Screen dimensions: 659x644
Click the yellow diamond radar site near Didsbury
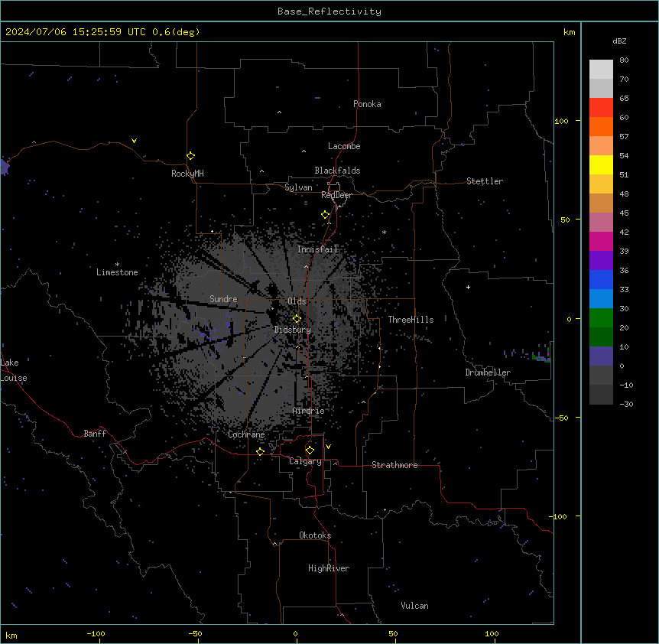click(297, 319)
